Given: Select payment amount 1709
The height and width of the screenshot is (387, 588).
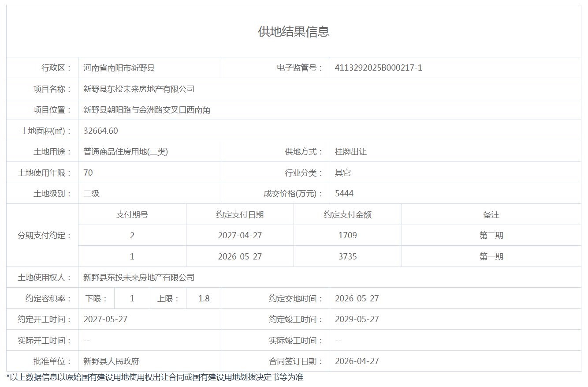Looking at the screenshot, I should (348, 236).
